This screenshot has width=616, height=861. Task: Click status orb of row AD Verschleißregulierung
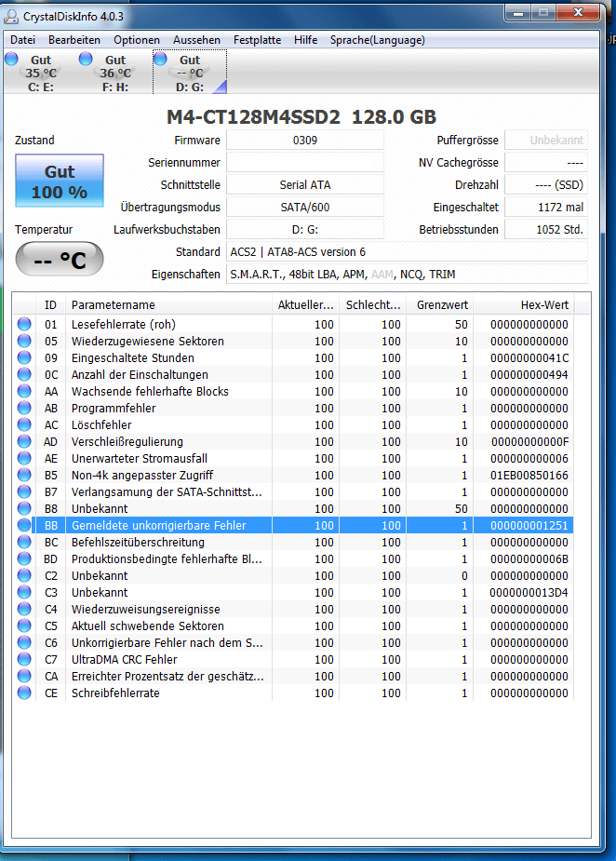coord(24,441)
